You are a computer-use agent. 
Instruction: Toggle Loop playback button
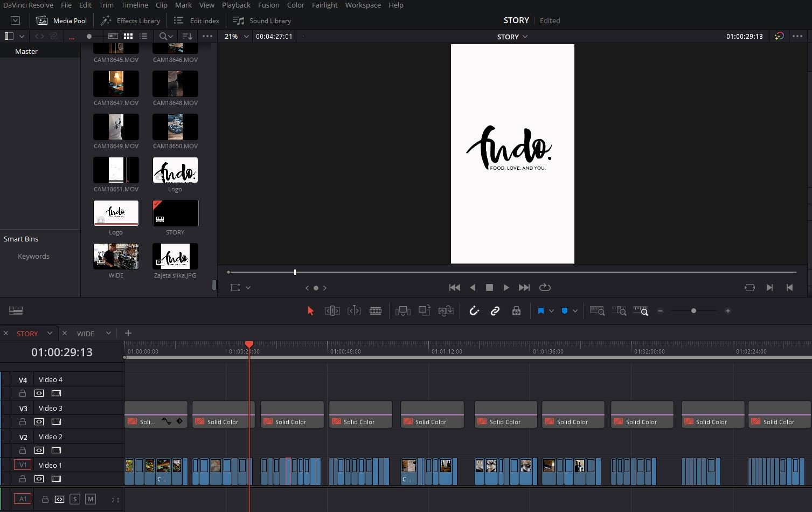[545, 287]
